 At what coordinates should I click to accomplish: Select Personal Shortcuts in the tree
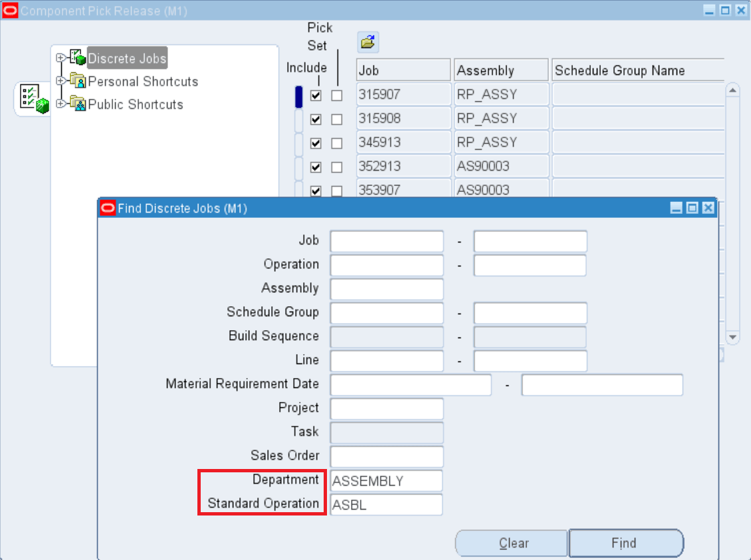[143, 81]
